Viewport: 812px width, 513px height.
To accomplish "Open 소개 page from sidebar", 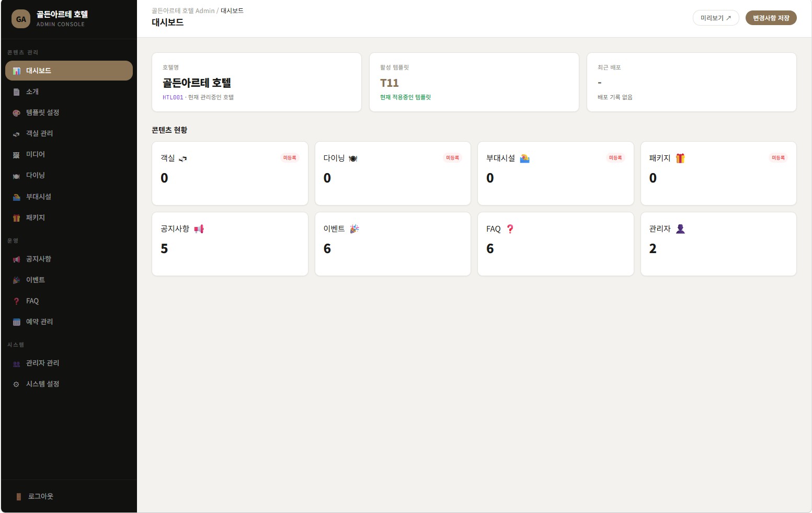I will [x=69, y=92].
